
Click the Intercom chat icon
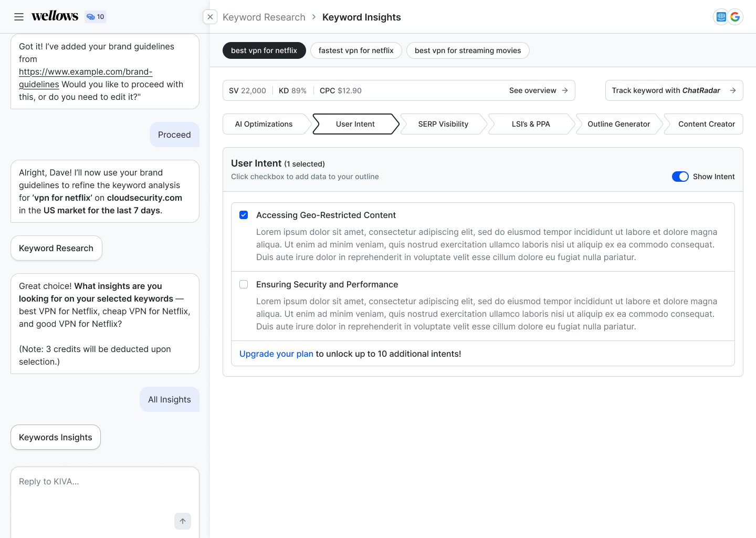pyautogui.click(x=721, y=17)
